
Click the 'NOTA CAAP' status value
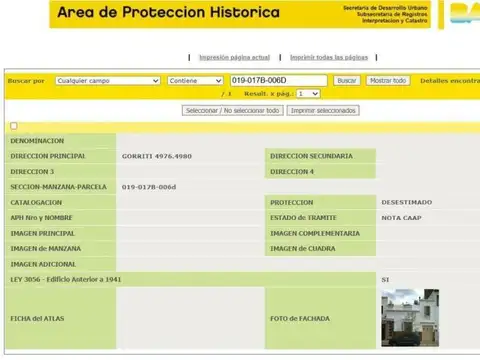tap(401, 218)
